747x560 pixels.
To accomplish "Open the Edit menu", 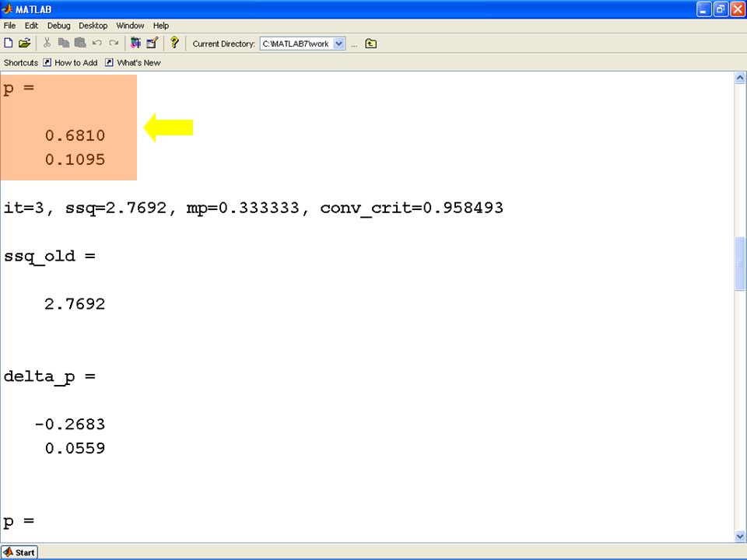I will [31, 26].
